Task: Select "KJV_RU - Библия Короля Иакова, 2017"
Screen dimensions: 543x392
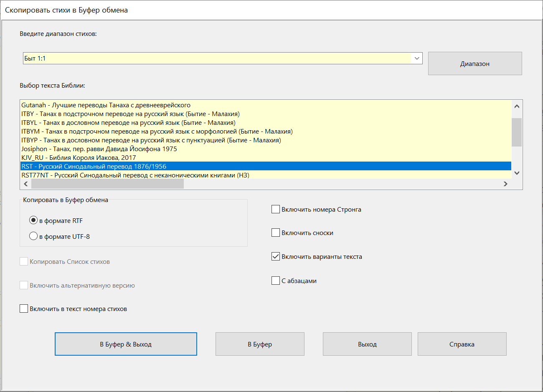Action: (x=266, y=157)
